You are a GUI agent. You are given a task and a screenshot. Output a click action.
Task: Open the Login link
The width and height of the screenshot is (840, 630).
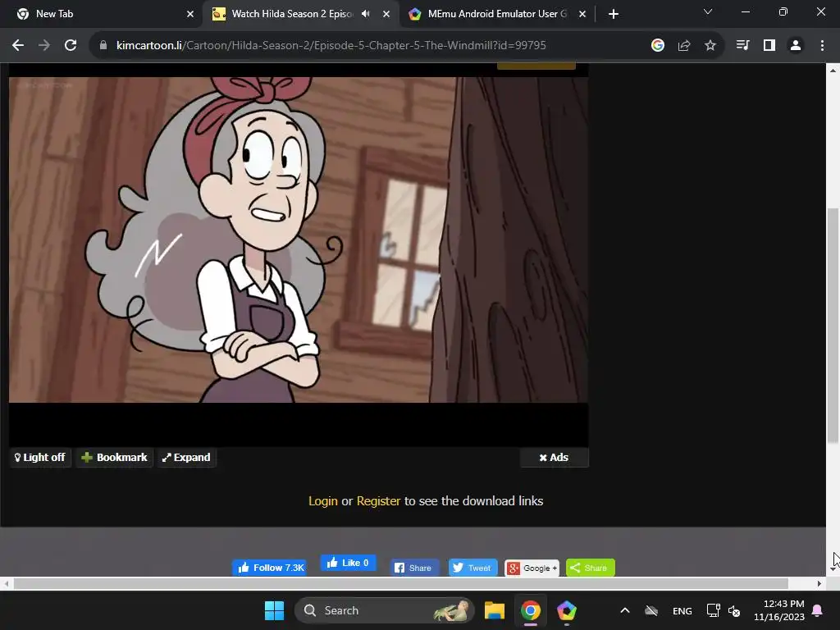point(323,501)
